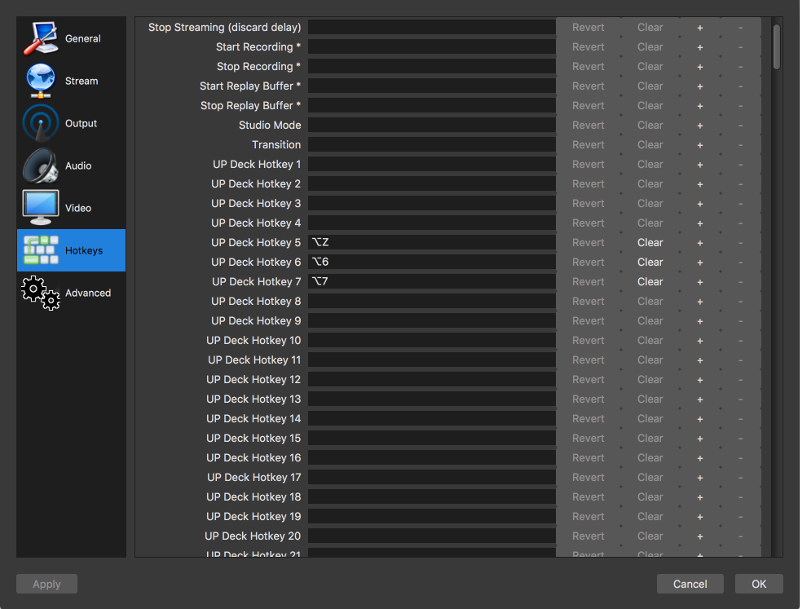Remove hotkey with minus for Studio Mode
This screenshot has height=609, width=800.
coord(740,125)
